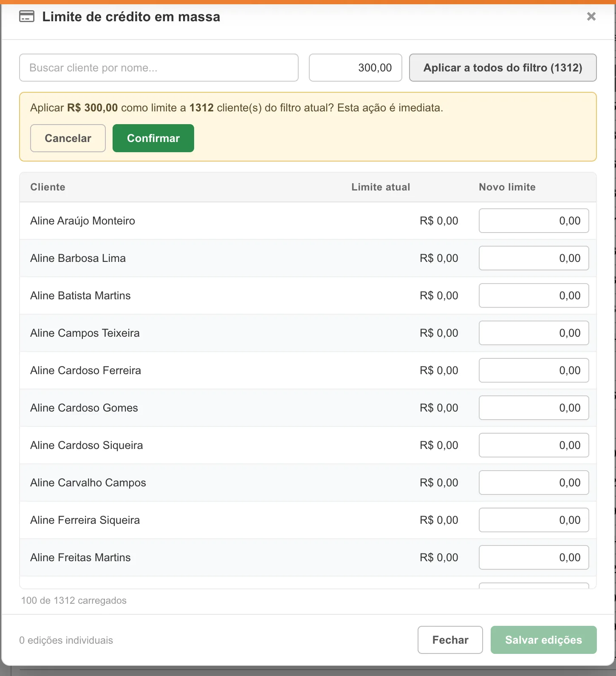Image resolution: width=616 pixels, height=676 pixels.
Task: Edit the new limit for Aline Cardoso Siqueira
Action: (x=534, y=445)
